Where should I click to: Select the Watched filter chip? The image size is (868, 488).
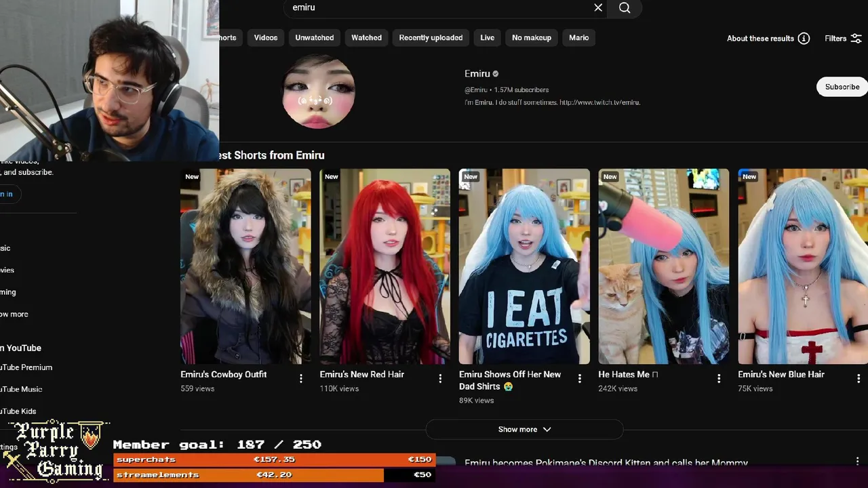click(x=366, y=38)
